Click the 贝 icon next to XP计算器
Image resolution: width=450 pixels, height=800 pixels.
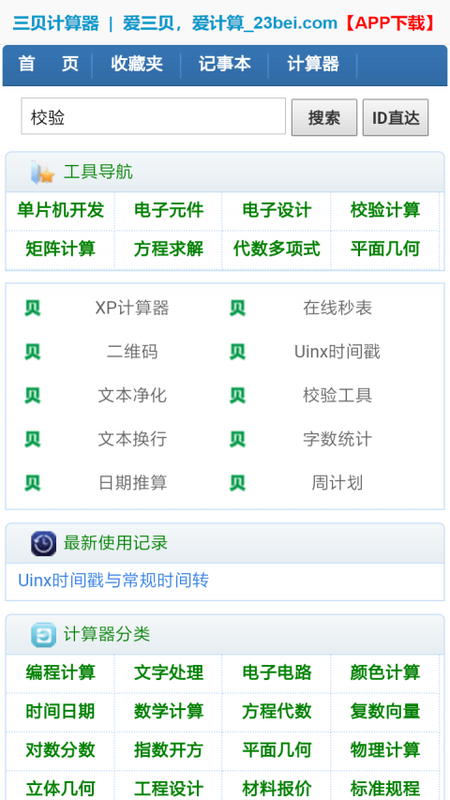[33, 308]
